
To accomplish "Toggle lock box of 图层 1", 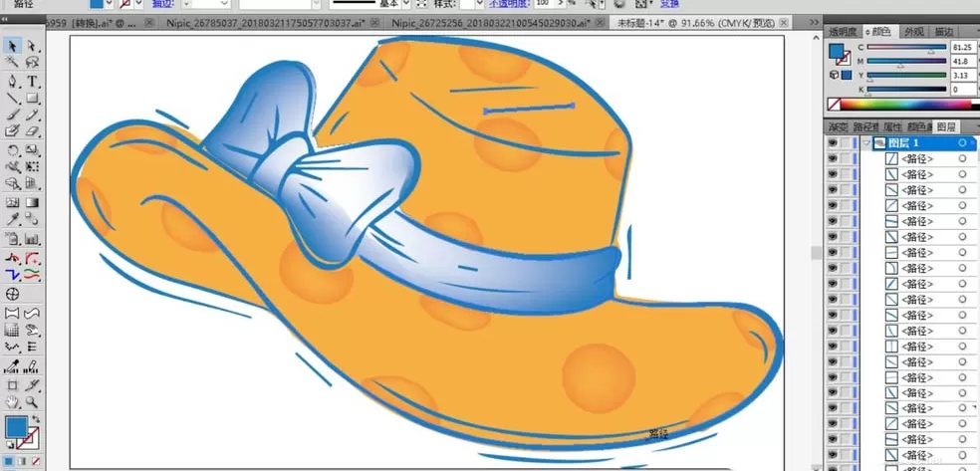I will point(847,143).
